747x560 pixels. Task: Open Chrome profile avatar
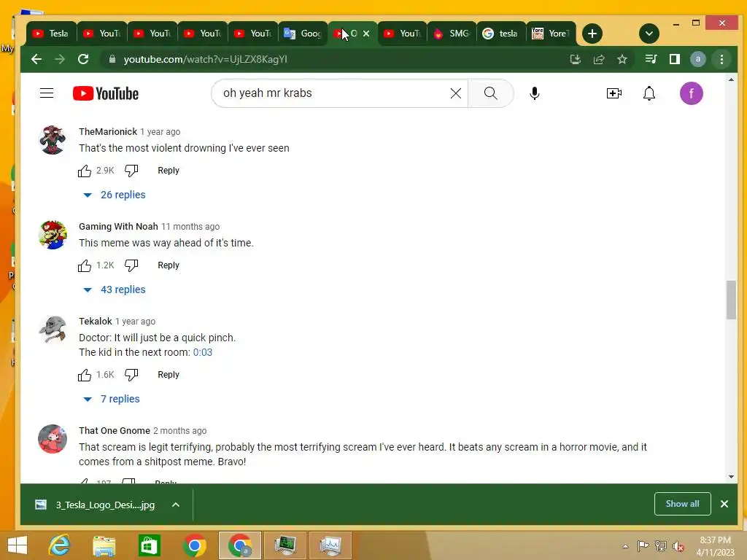tap(698, 59)
